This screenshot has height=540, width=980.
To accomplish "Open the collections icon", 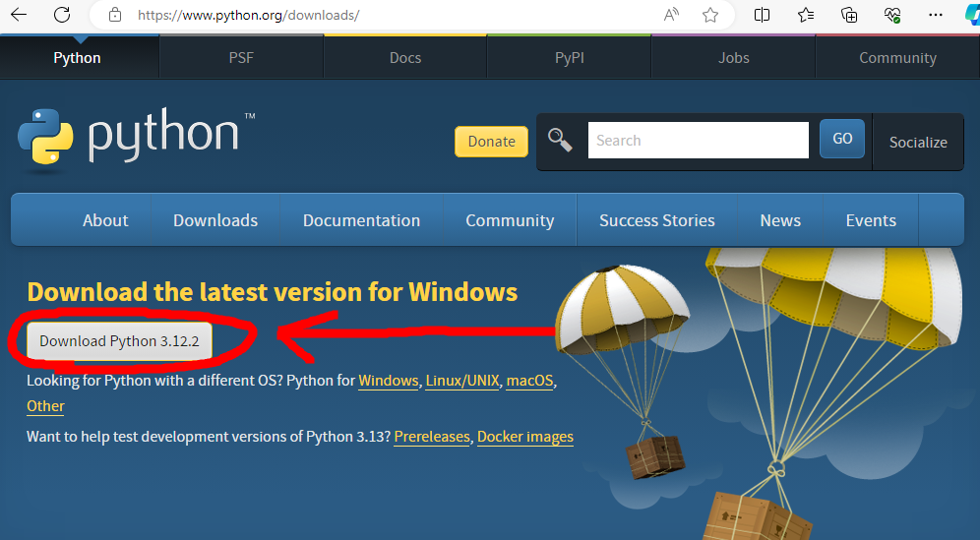I will pos(849,15).
